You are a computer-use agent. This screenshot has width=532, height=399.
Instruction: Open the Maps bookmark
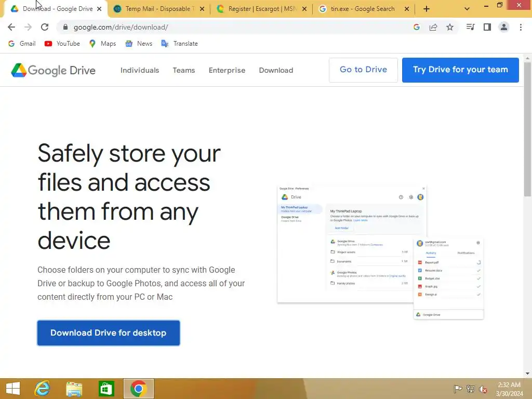pos(102,44)
